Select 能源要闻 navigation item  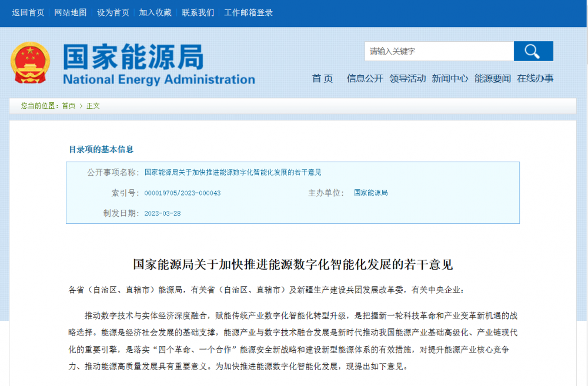click(x=493, y=78)
